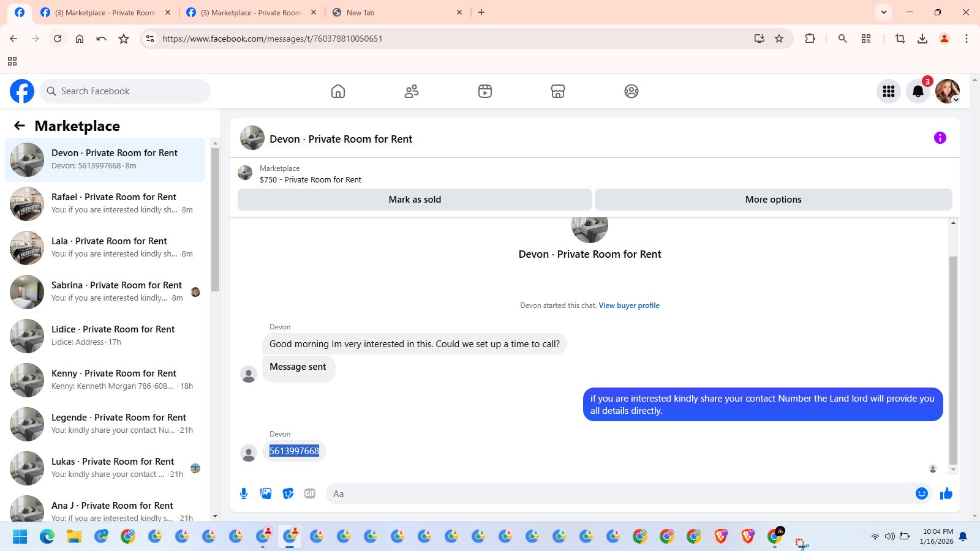Send a voice clip with microphone icon
Screen dimensions: 980x551
[244, 493]
